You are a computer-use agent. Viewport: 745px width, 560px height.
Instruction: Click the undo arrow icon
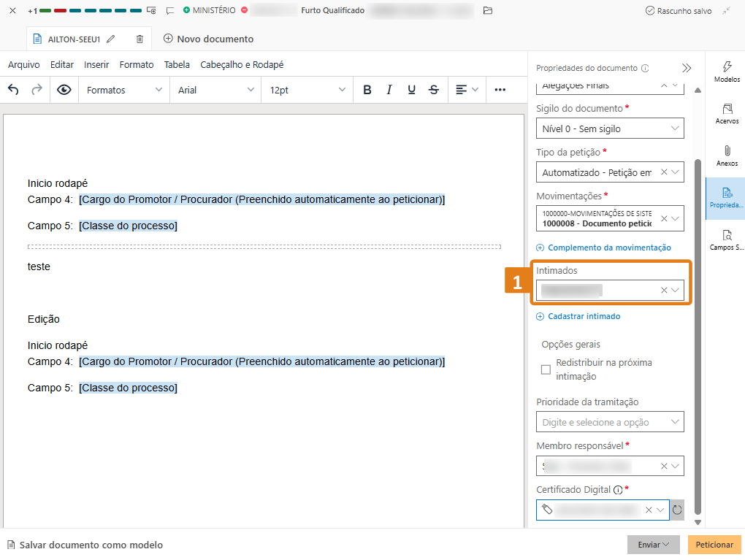pos(13,90)
